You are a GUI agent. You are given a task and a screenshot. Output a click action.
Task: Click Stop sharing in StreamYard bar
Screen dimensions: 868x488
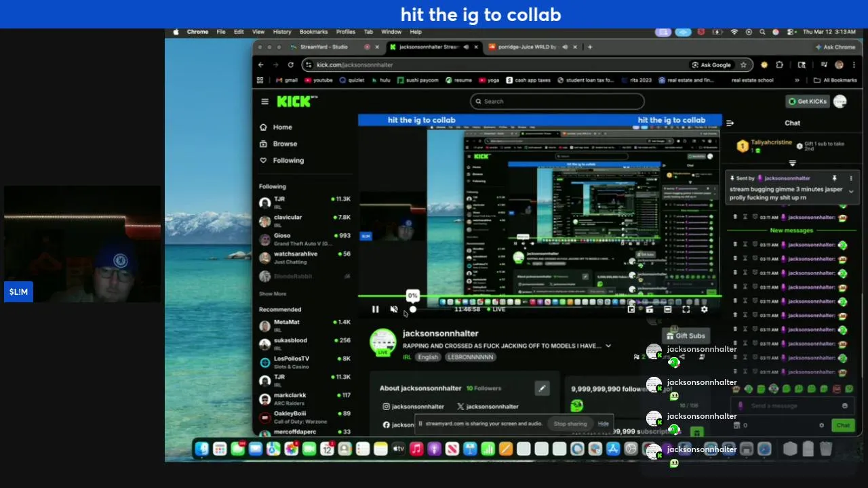pos(570,424)
